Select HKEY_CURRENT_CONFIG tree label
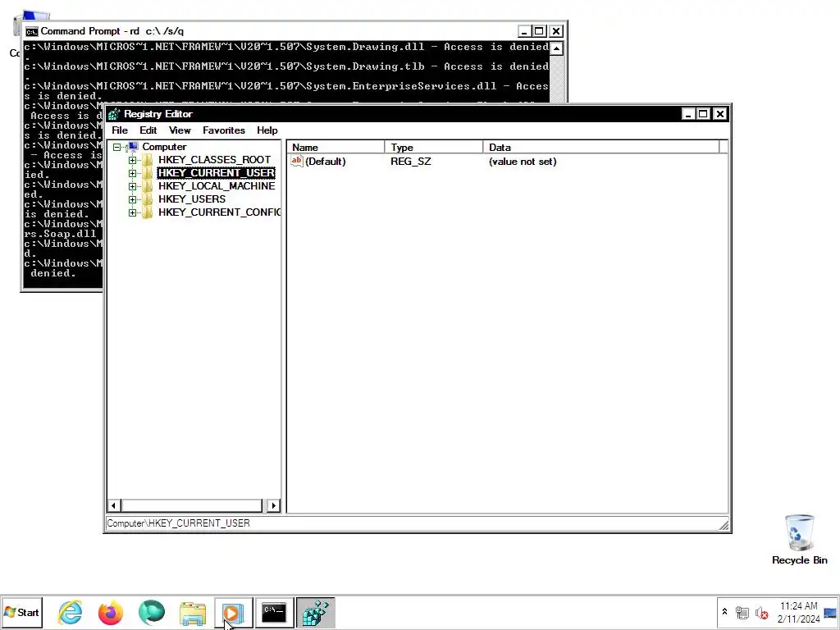The height and width of the screenshot is (630, 840). 219,212
